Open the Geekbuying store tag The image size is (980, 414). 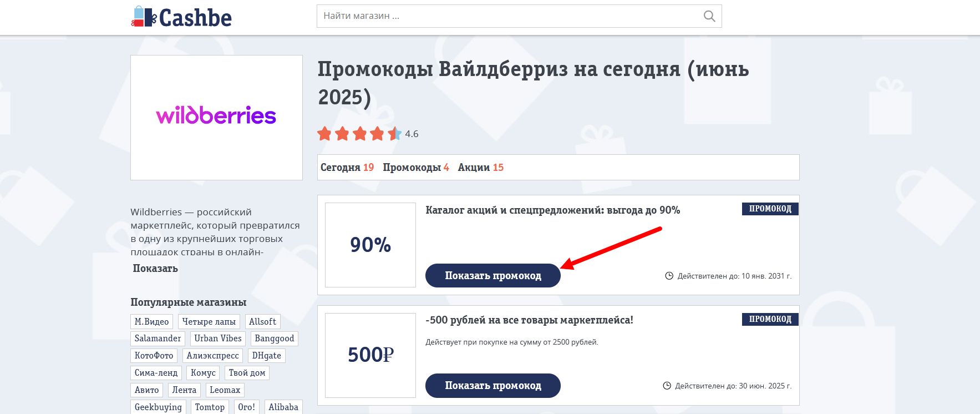coord(158,407)
